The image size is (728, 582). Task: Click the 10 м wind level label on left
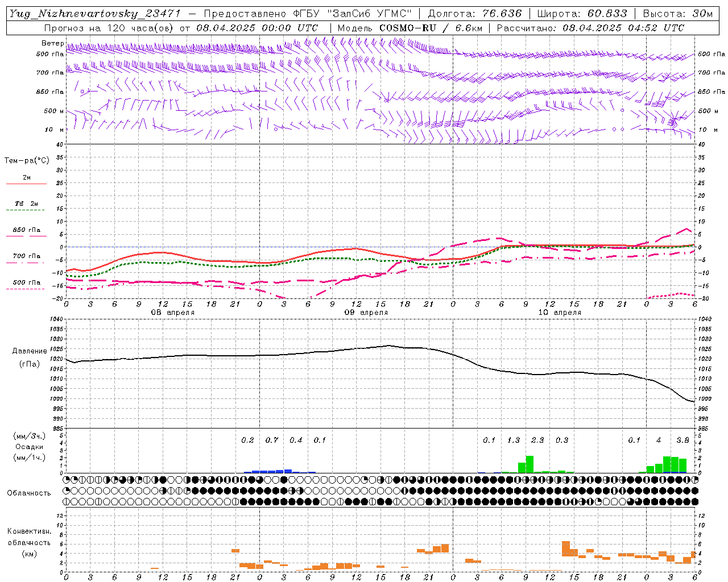click(x=55, y=130)
